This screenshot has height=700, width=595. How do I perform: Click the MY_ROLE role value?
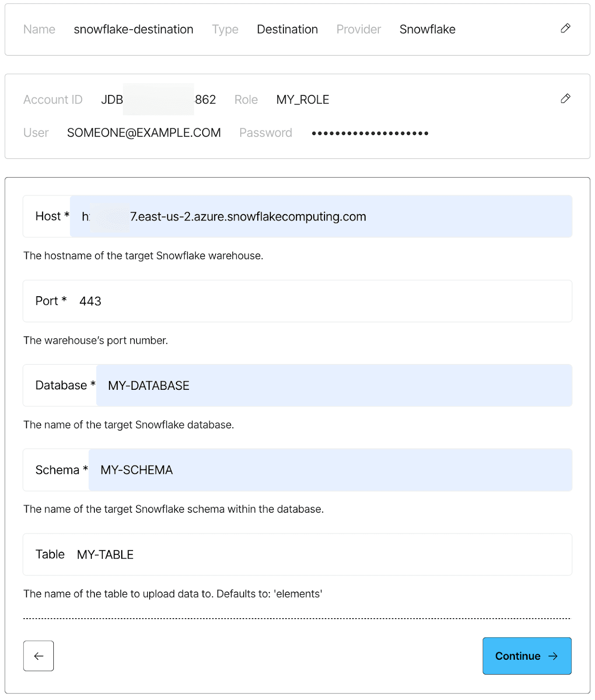303,100
